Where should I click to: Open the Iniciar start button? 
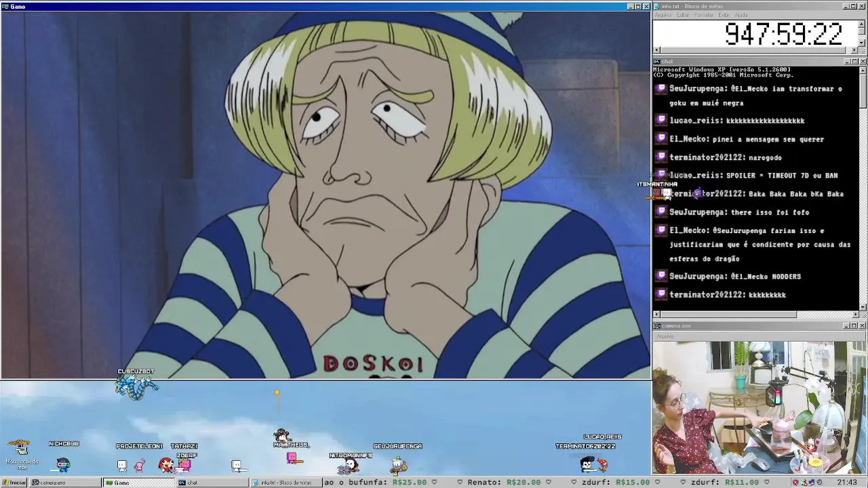click(14, 483)
